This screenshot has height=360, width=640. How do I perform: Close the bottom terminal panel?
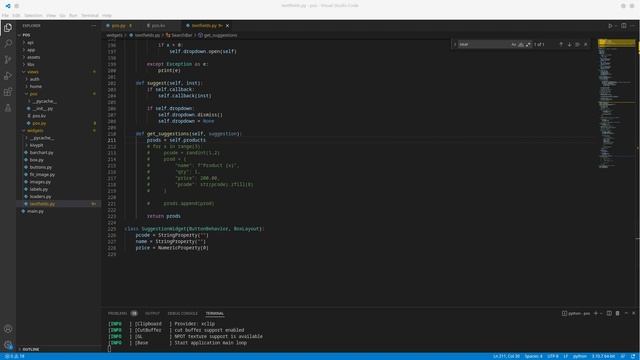coord(633,313)
